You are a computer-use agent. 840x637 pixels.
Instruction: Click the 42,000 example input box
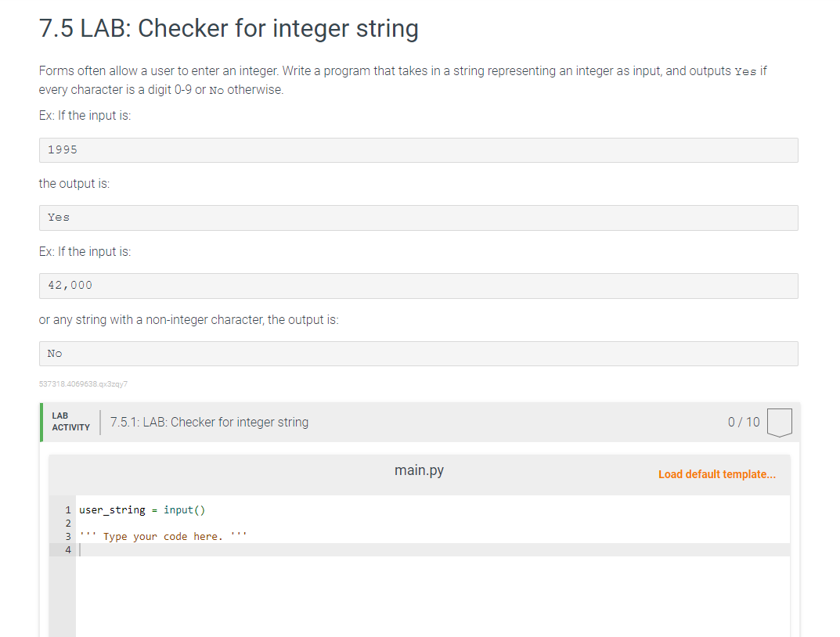pyautogui.click(x=419, y=286)
